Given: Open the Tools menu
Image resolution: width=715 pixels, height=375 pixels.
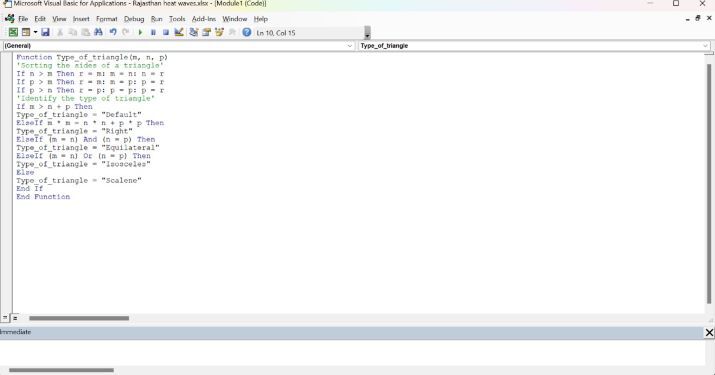Looking at the screenshot, I should tap(177, 19).
